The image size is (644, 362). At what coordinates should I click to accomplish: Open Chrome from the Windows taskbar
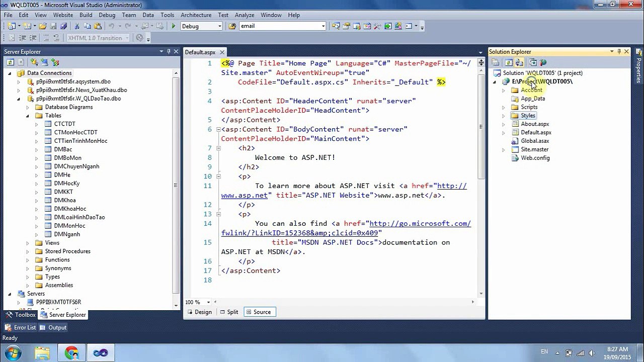pyautogui.click(x=71, y=352)
